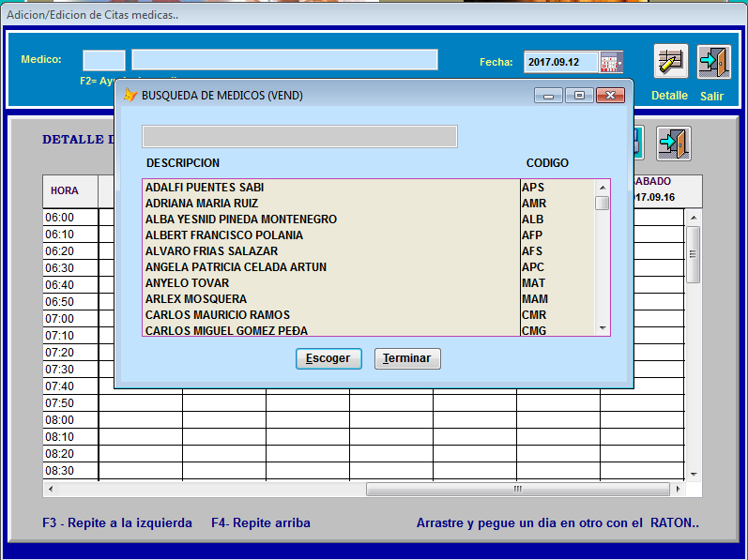Click the Salir label

tap(711, 97)
